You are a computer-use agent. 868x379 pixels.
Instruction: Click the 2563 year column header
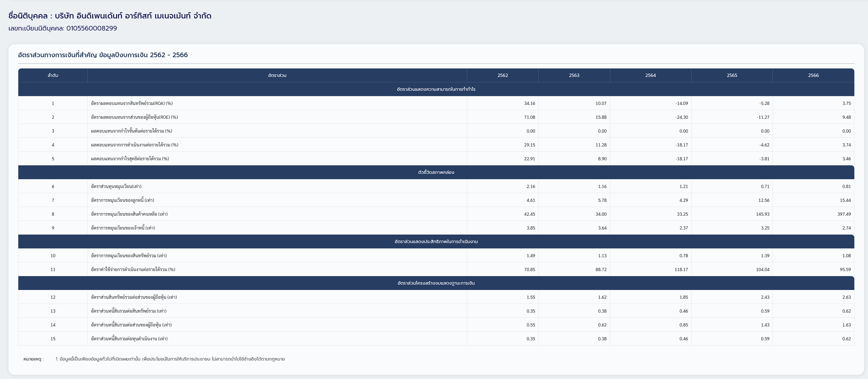574,75
